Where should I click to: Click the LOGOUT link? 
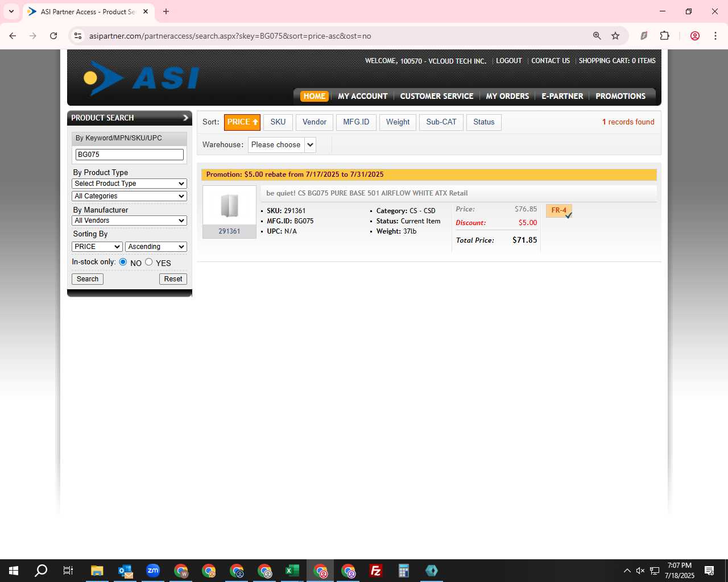point(508,61)
